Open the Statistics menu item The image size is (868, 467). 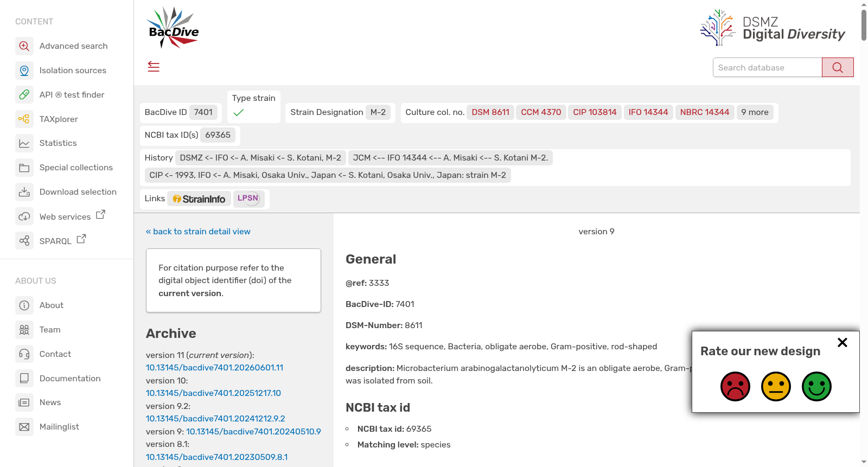click(x=58, y=143)
